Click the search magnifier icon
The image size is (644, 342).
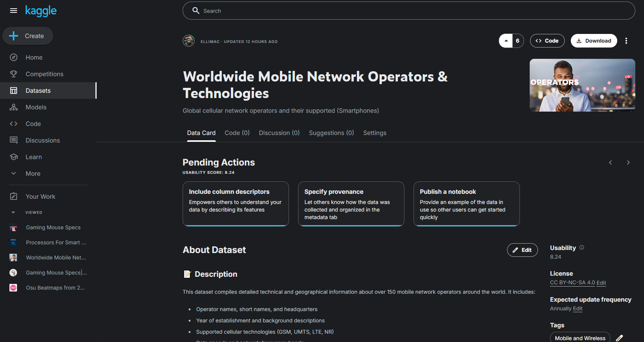(196, 11)
